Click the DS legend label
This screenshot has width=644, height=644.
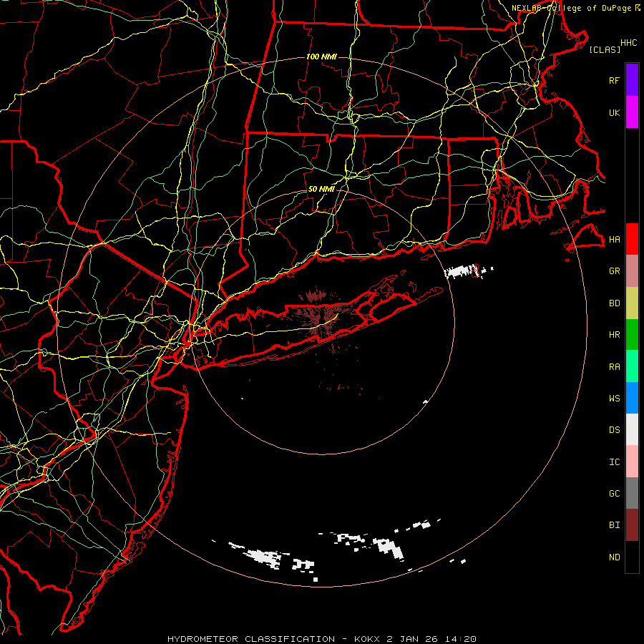click(x=615, y=430)
